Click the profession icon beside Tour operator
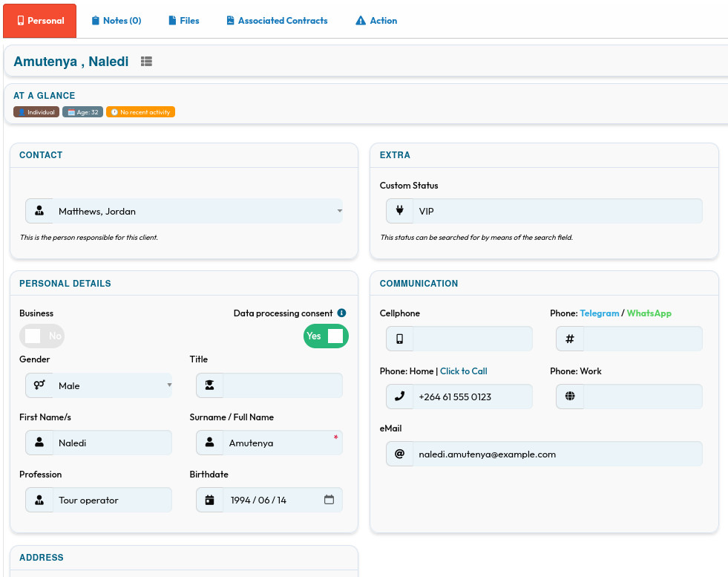The width and height of the screenshot is (728, 577). coord(39,500)
